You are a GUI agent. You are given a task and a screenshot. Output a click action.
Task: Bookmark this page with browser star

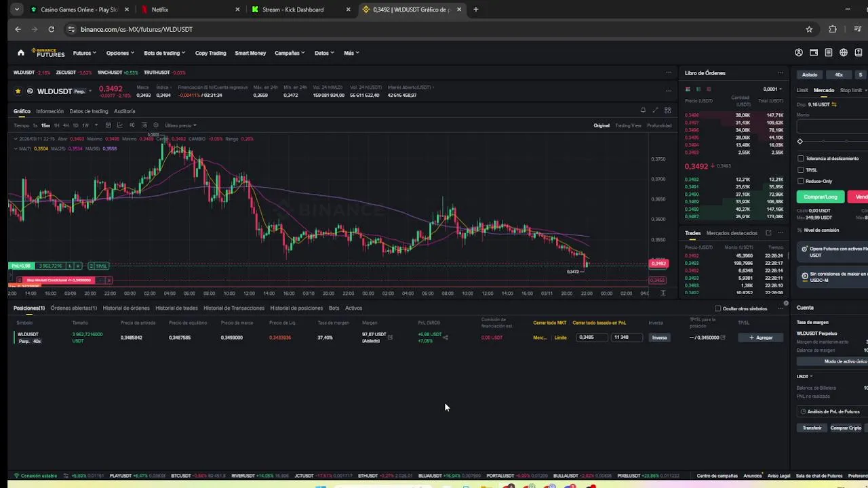[x=809, y=29]
